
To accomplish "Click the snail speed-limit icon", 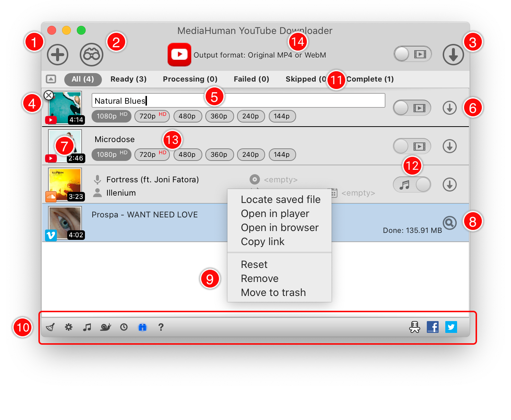I will pyautogui.click(x=105, y=327).
